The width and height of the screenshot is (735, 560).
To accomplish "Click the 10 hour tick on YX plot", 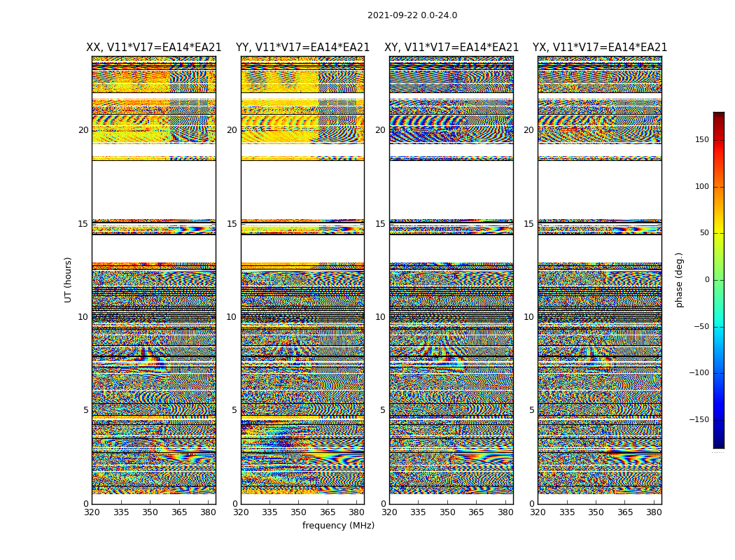I will click(x=529, y=317).
